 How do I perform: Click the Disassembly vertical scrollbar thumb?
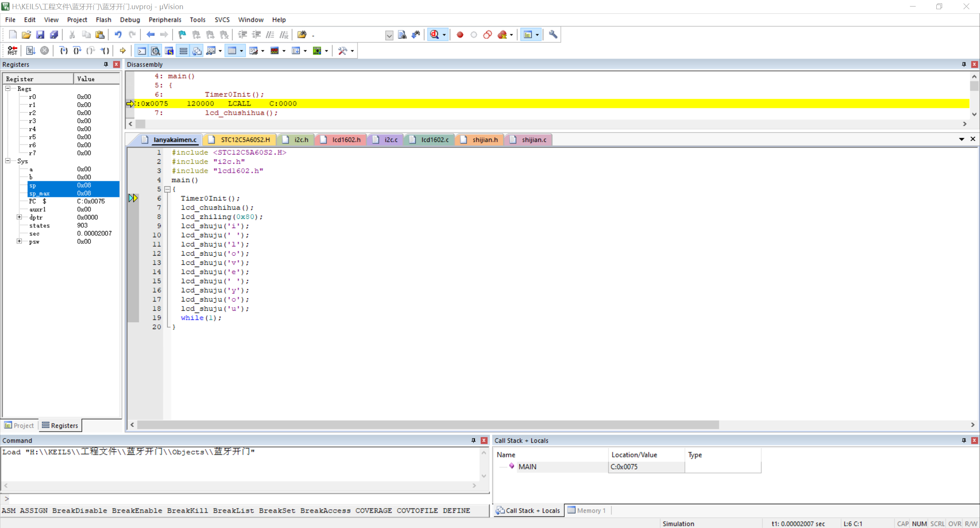[x=974, y=86]
